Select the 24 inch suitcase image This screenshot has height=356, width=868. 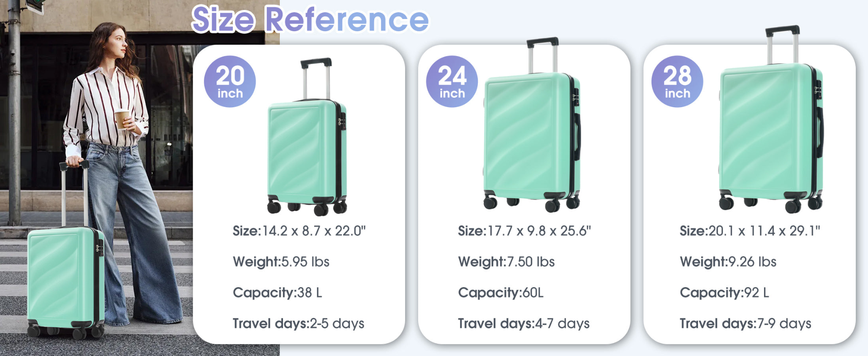point(532,125)
